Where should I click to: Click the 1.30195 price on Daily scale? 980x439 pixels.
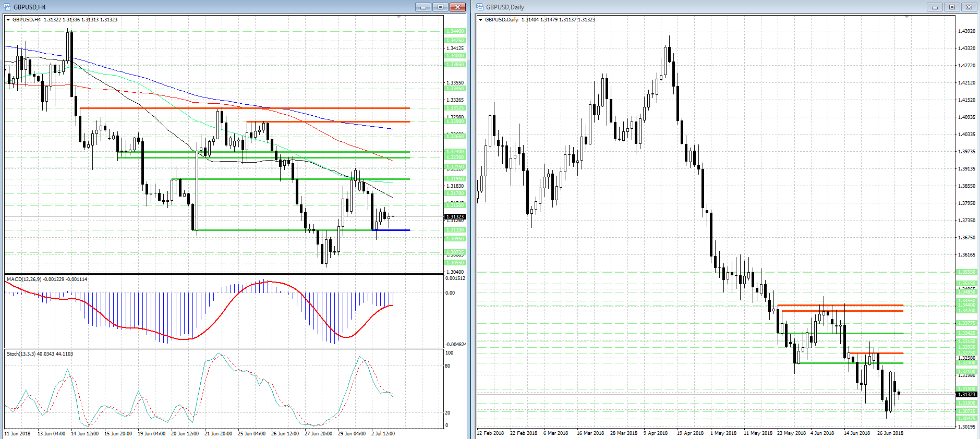(x=966, y=427)
